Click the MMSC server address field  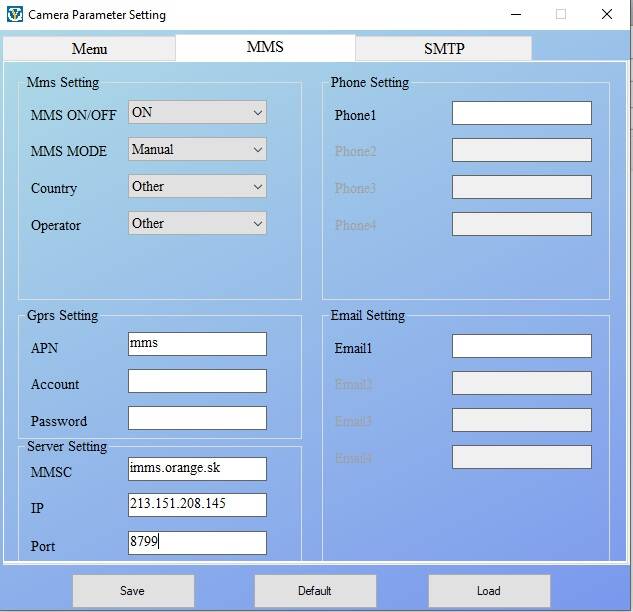pyautogui.click(x=197, y=468)
